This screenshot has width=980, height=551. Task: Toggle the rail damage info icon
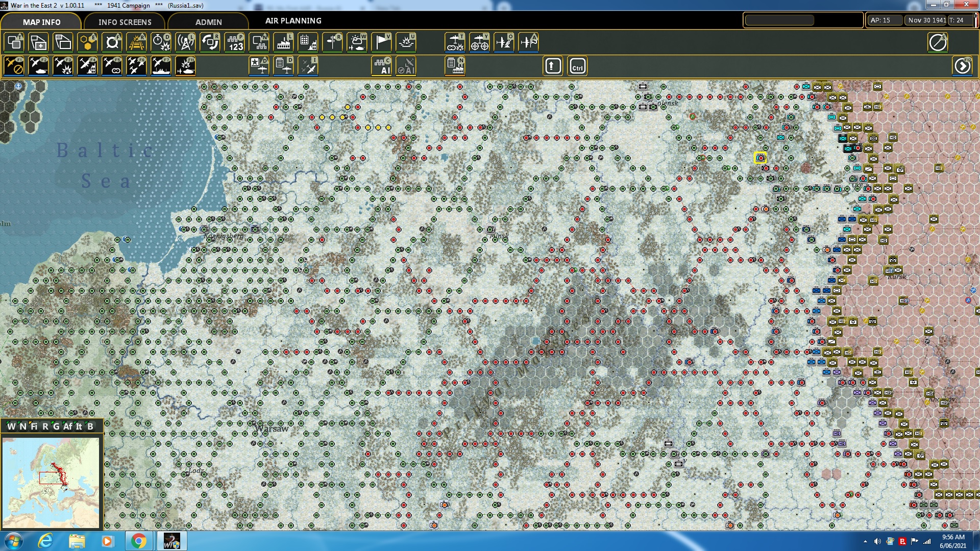click(x=136, y=42)
